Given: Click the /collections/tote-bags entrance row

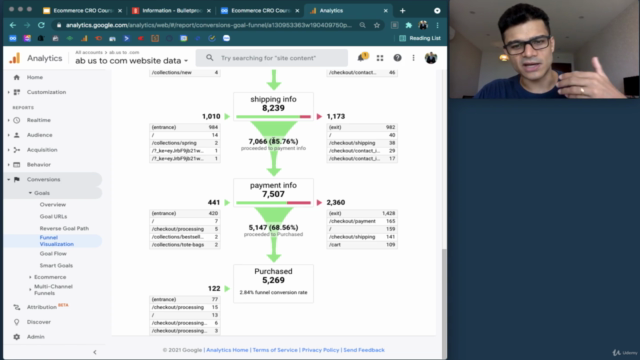Looking at the screenshot, I should coord(184,245).
